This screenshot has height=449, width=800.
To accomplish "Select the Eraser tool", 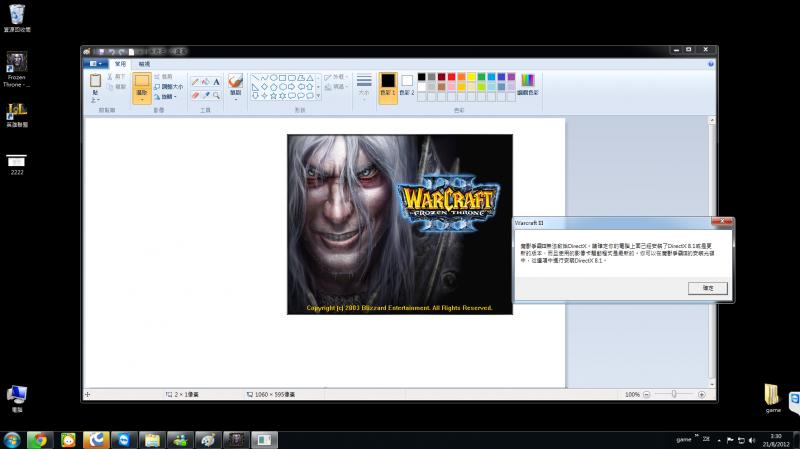I will (x=195, y=96).
